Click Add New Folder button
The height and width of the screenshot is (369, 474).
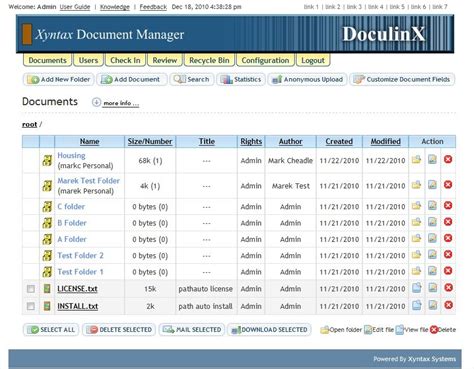(x=59, y=79)
